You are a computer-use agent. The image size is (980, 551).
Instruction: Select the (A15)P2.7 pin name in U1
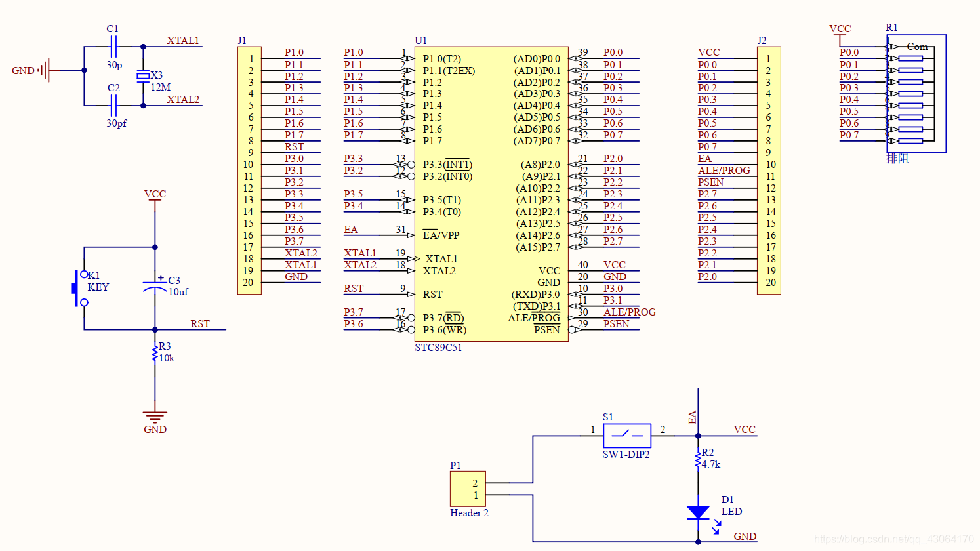click(x=538, y=247)
